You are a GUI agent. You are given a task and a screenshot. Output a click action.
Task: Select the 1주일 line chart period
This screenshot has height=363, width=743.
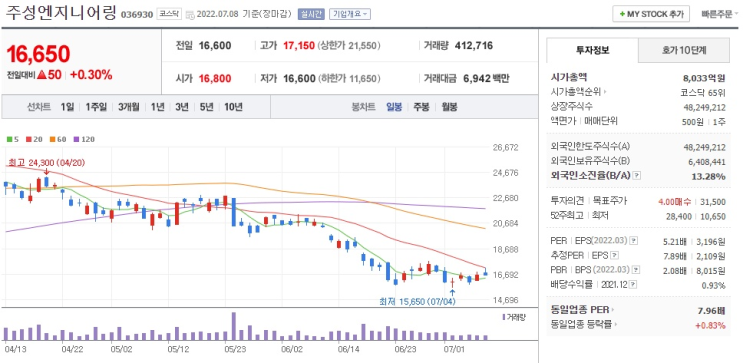(96, 107)
